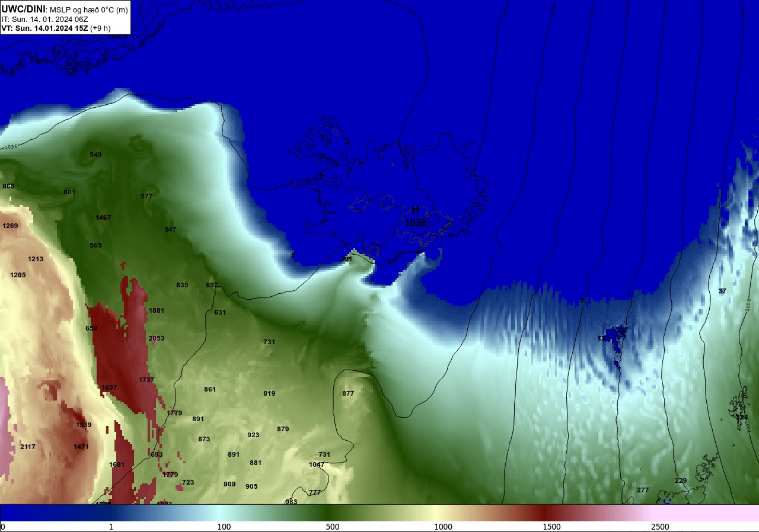Click the 905 height value
Image resolution: width=759 pixels, height=532 pixels.
(251, 486)
